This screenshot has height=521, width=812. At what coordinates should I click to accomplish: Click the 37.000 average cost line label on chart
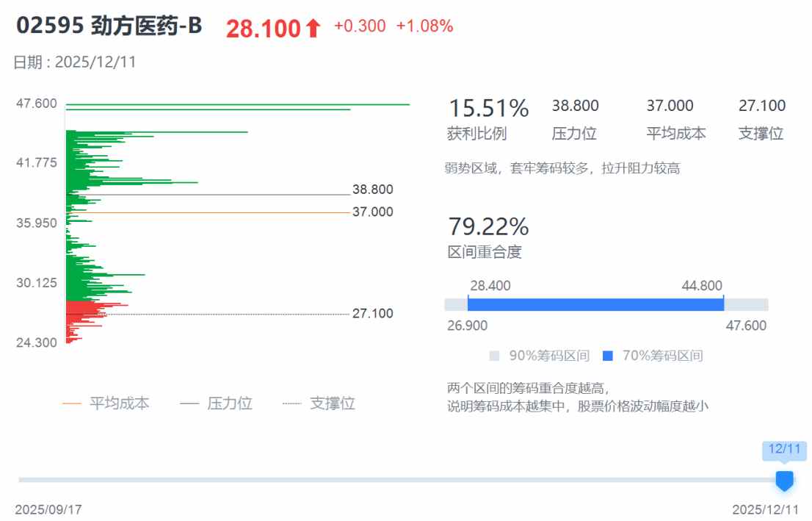click(x=372, y=212)
